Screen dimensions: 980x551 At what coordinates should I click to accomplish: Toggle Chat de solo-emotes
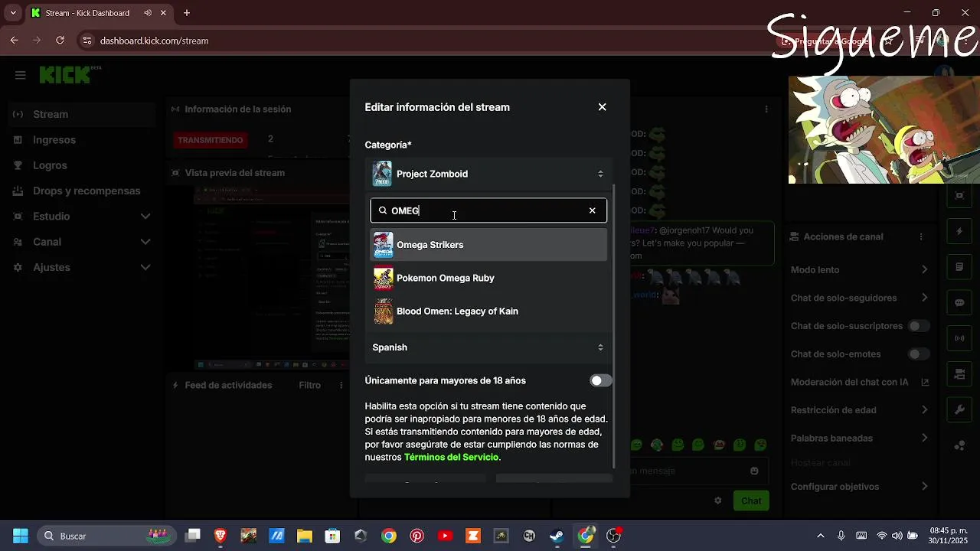click(918, 354)
